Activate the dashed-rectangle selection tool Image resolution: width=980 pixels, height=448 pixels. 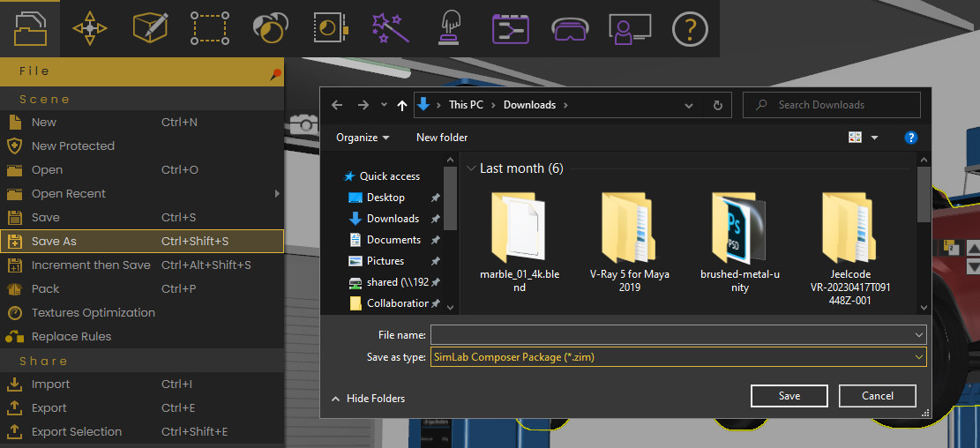211,28
